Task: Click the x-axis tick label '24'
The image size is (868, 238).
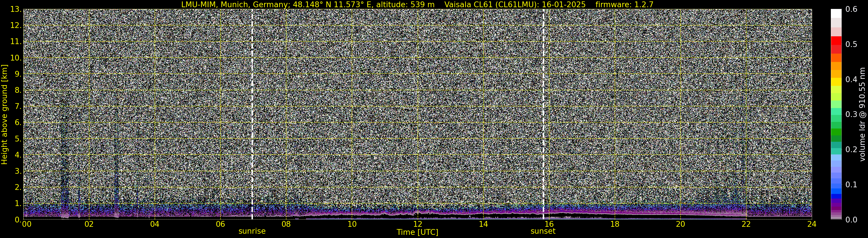Action: (x=812, y=224)
